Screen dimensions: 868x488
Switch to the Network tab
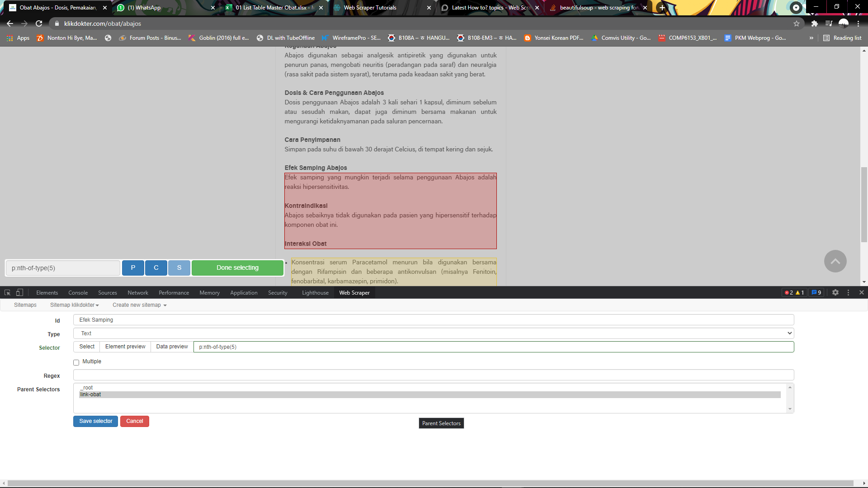[137, 293]
